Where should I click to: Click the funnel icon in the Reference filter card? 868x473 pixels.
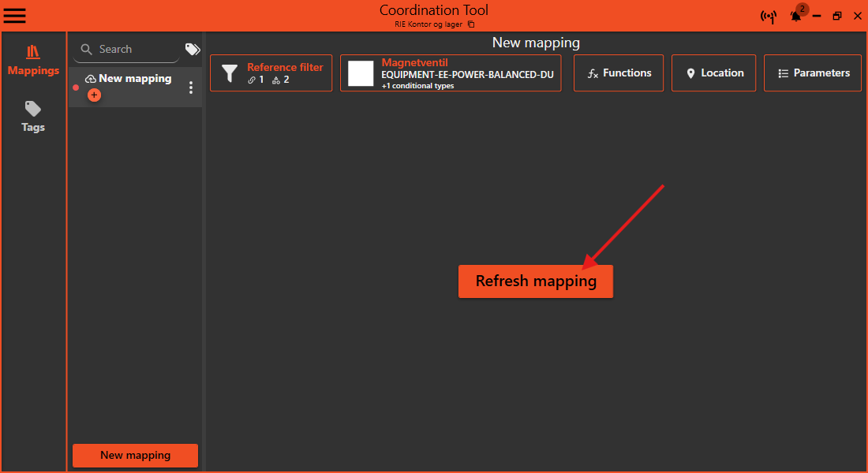tap(229, 73)
